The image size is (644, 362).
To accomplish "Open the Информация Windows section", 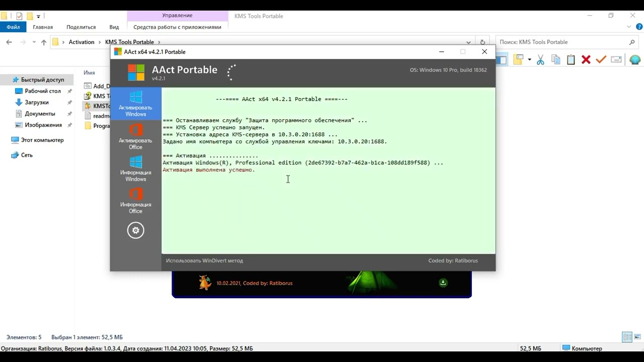I will click(136, 168).
